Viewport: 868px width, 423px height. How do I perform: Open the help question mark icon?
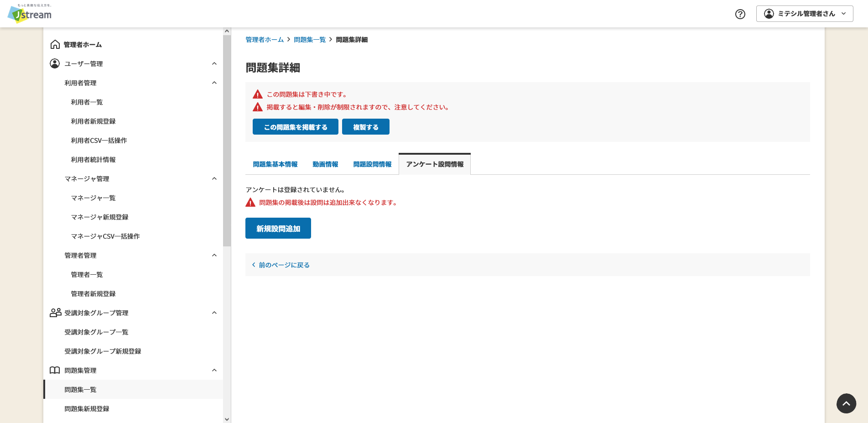click(x=740, y=14)
